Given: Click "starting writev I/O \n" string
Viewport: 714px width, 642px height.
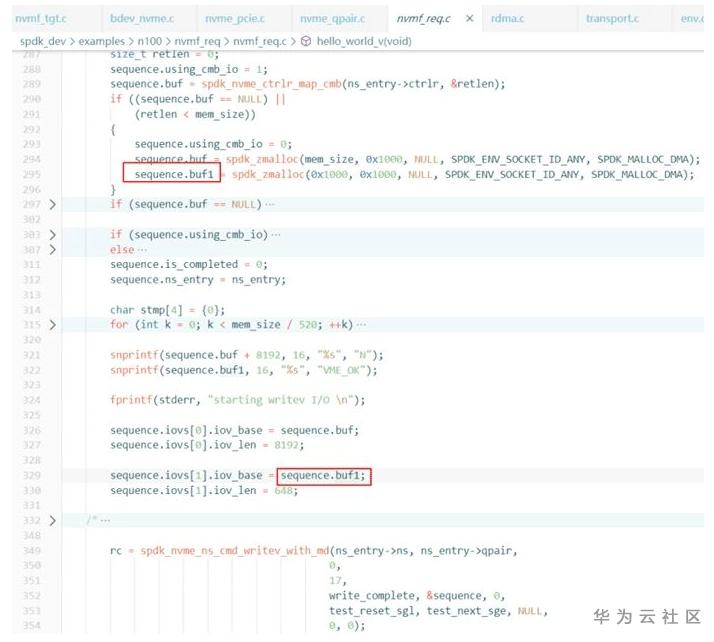Looking at the screenshot, I should (280, 400).
